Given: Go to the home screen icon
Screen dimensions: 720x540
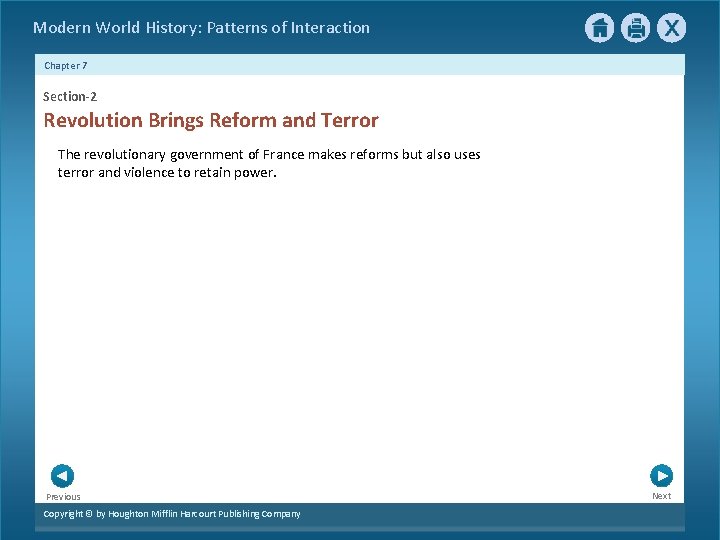Looking at the screenshot, I should click(599, 28).
